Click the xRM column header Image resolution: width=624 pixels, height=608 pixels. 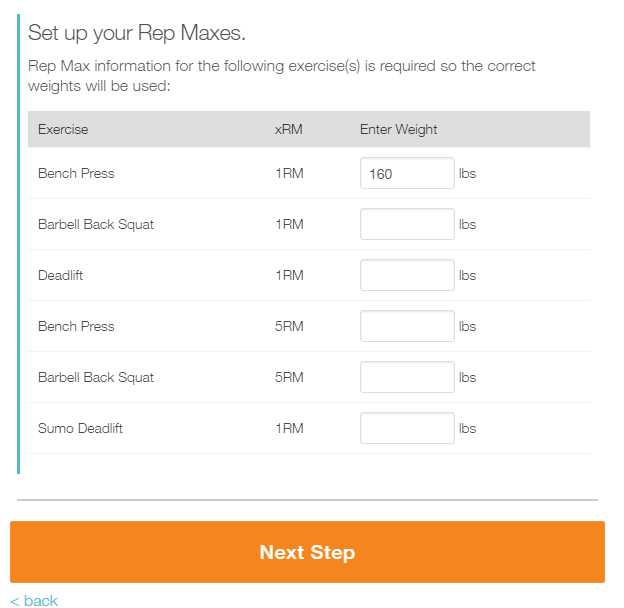287,129
